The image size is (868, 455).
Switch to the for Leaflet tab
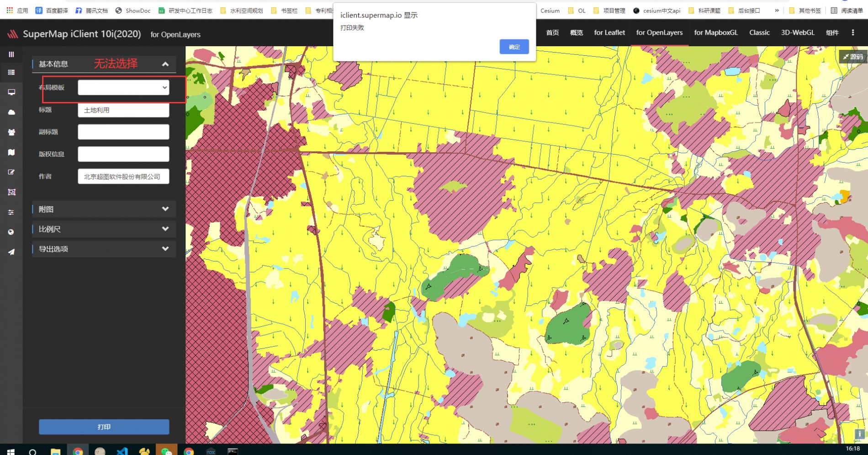[609, 32]
